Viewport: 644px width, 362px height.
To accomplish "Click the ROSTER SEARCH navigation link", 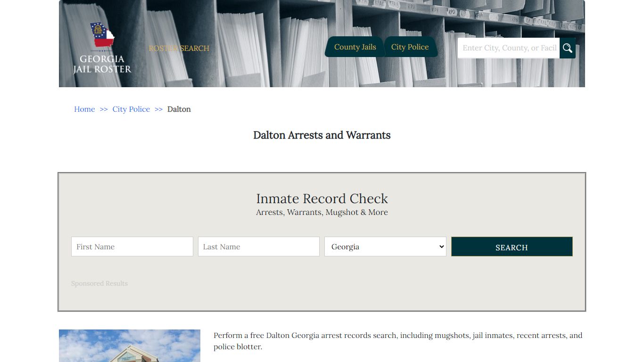I will [179, 48].
